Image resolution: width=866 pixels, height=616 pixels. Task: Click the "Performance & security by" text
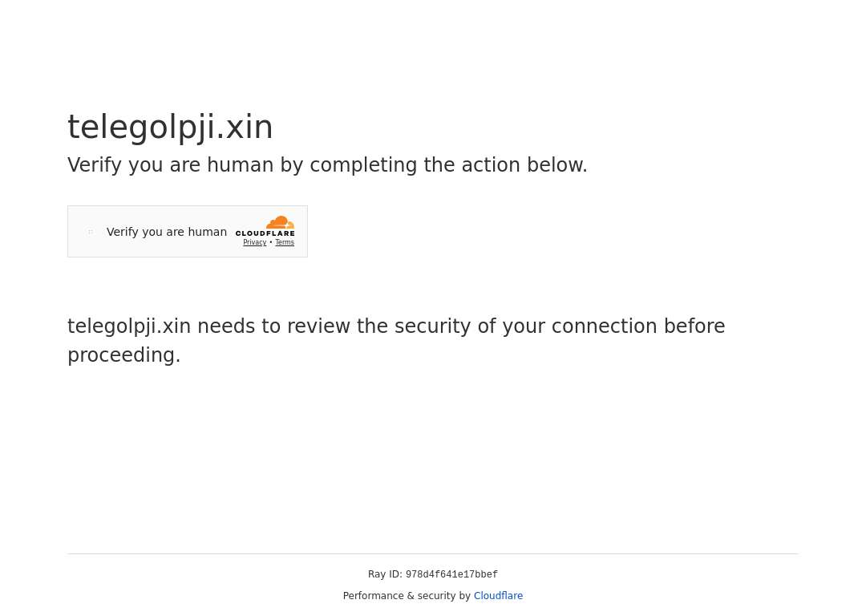tap(407, 596)
